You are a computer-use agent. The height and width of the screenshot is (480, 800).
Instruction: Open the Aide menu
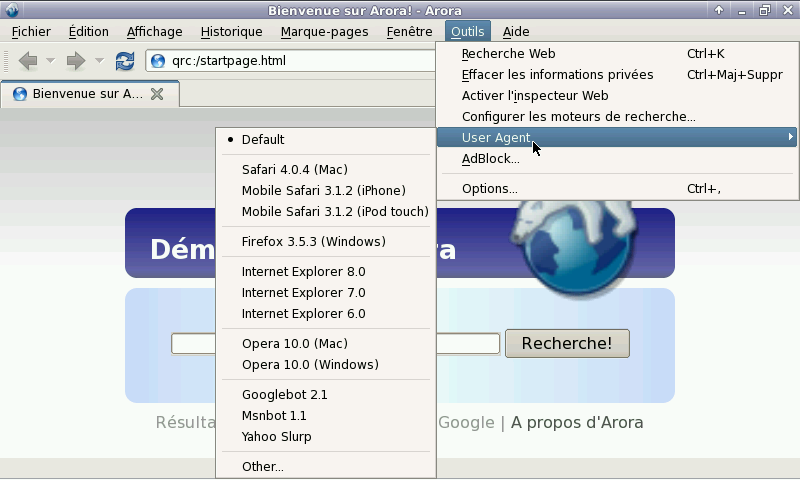point(516,32)
